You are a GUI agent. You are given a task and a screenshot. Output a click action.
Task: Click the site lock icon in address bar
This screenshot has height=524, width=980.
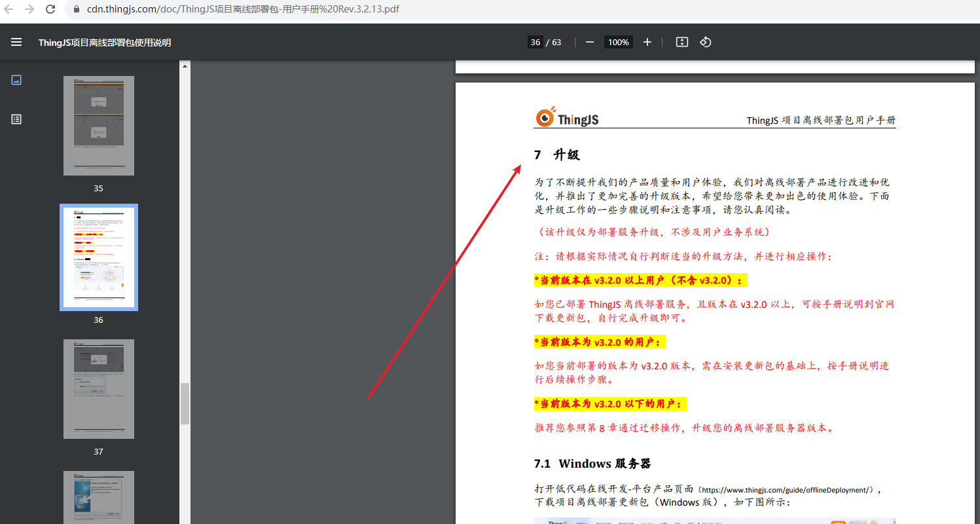pos(77,9)
